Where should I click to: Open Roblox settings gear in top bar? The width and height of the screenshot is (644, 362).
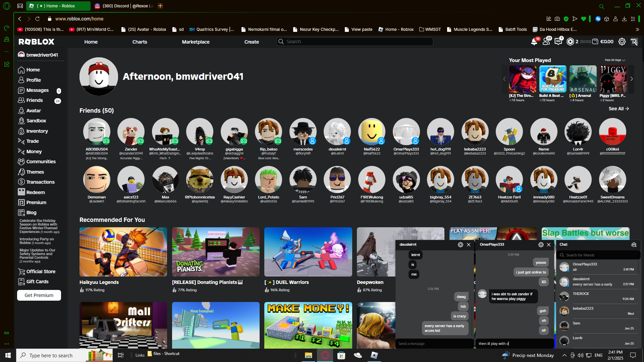point(622,42)
